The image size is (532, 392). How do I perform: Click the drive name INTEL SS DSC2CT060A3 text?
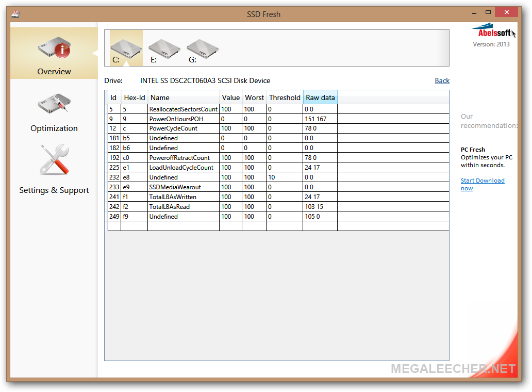(x=205, y=81)
